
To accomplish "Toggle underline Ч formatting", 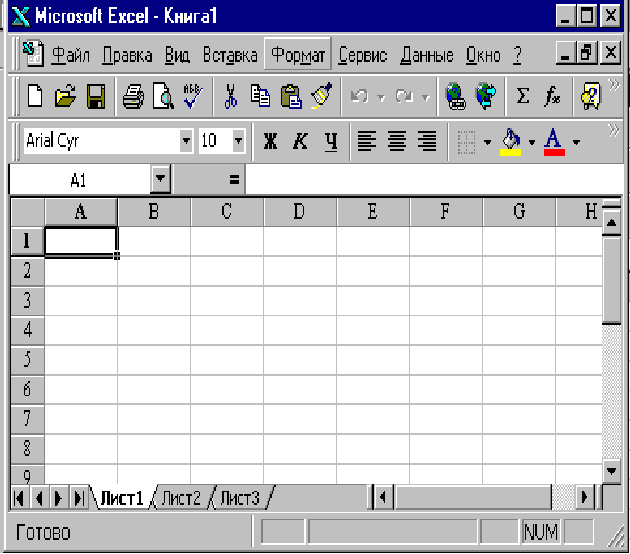I will [331, 142].
